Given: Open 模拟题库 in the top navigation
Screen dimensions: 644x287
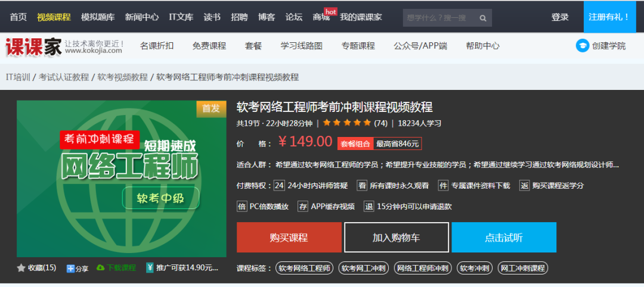Looking at the screenshot, I should point(98,17).
